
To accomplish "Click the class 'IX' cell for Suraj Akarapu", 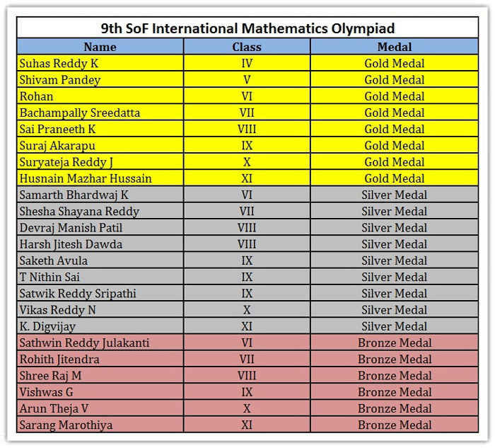I will tap(247, 145).
